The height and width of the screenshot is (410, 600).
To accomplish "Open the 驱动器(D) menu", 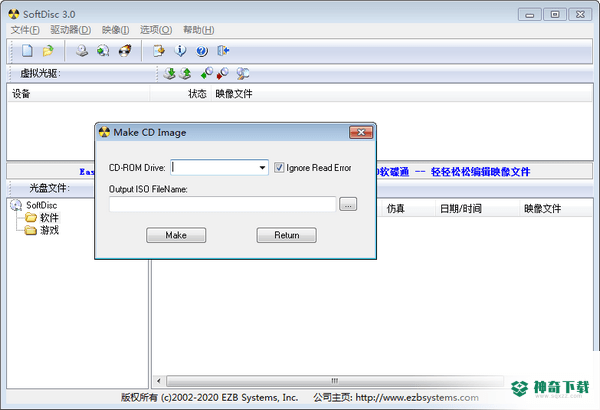I will [71, 30].
